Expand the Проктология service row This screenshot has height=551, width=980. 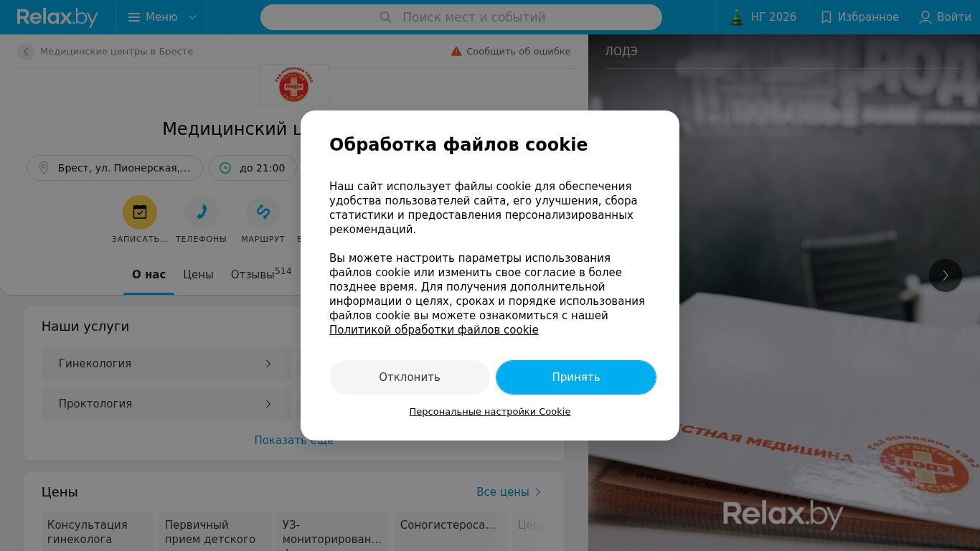pyautogui.click(x=166, y=404)
